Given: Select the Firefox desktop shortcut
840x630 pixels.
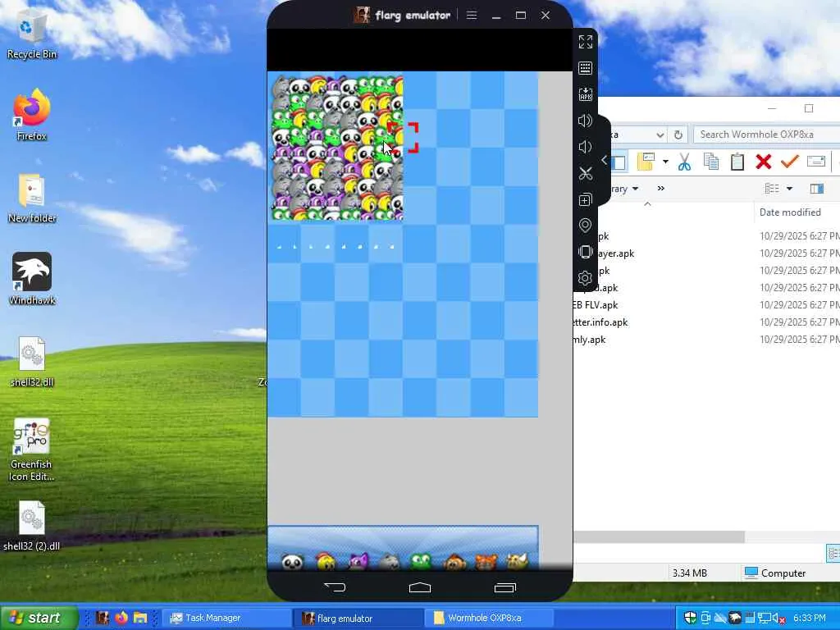Looking at the screenshot, I should (32, 115).
